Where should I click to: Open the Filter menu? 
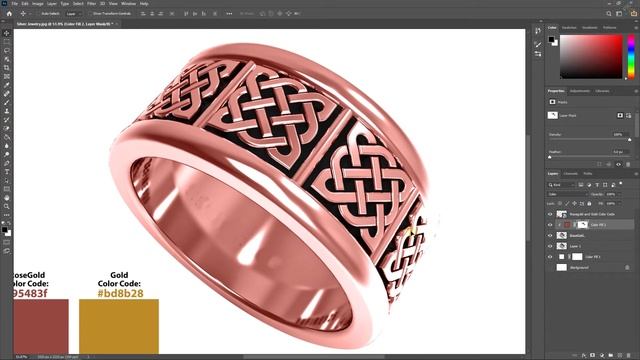point(91,4)
